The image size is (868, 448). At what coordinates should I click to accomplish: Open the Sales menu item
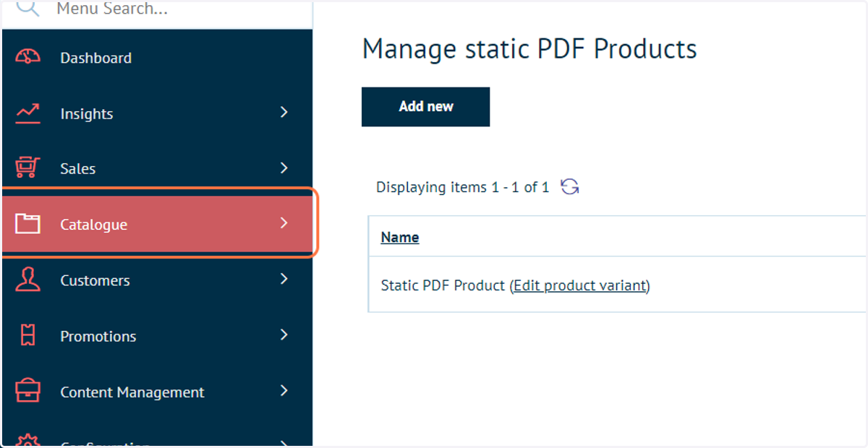157,168
